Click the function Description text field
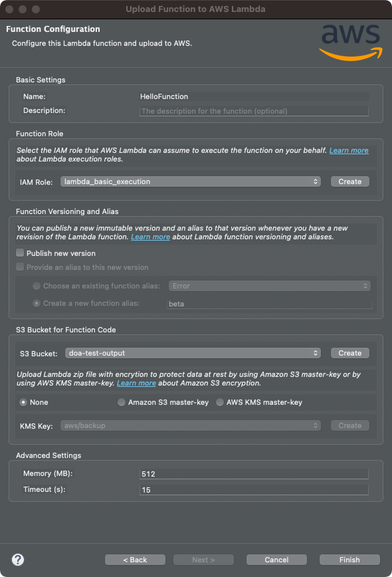Screen dimensions: 392x577 click(x=254, y=111)
